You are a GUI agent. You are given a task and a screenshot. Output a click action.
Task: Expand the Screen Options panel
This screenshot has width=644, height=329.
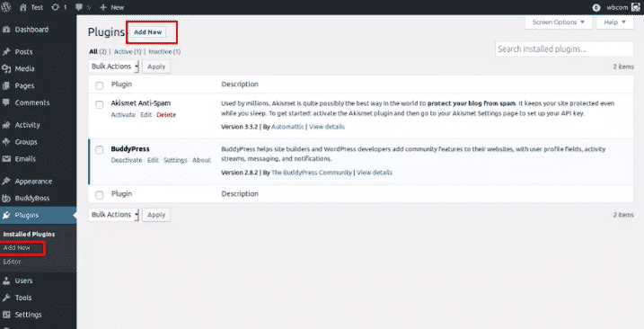pos(558,22)
